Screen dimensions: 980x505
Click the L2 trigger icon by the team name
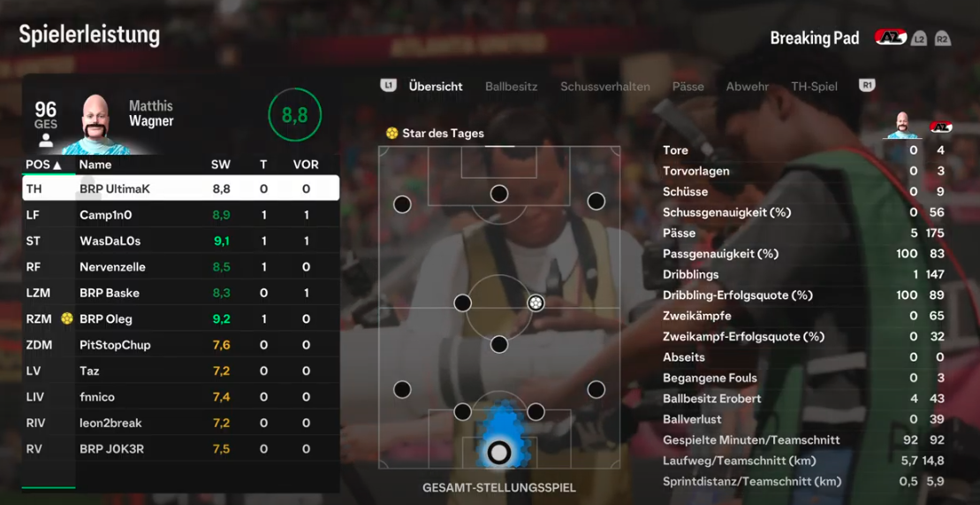tap(918, 39)
